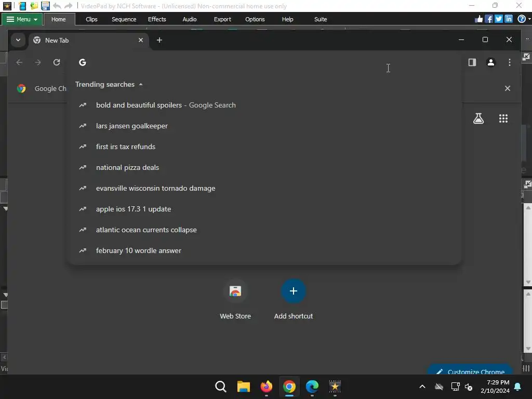Viewport: 532px width, 399px height.
Task: Open the Help ribbon tab
Action: tap(287, 19)
